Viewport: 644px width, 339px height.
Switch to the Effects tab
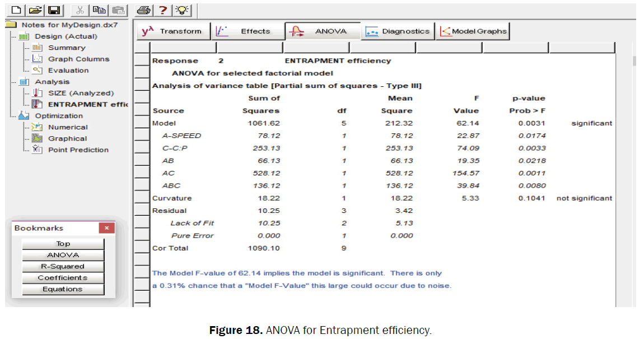(x=248, y=31)
